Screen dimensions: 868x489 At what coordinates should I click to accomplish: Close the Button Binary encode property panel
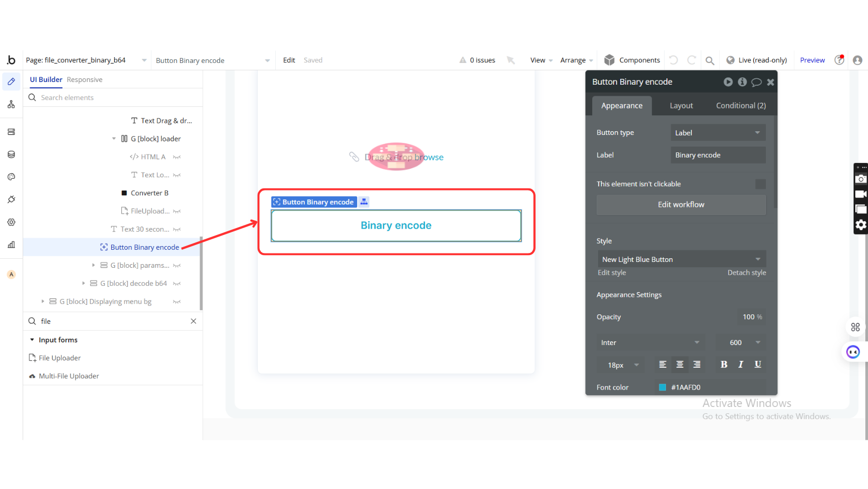771,82
